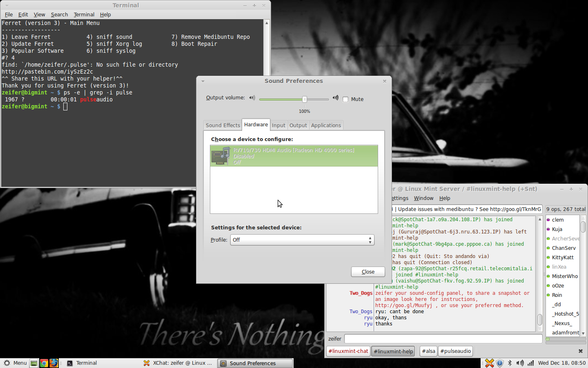Screen dimensions: 588x368
Task: Switch to the Input tab
Action: (278, 125)
